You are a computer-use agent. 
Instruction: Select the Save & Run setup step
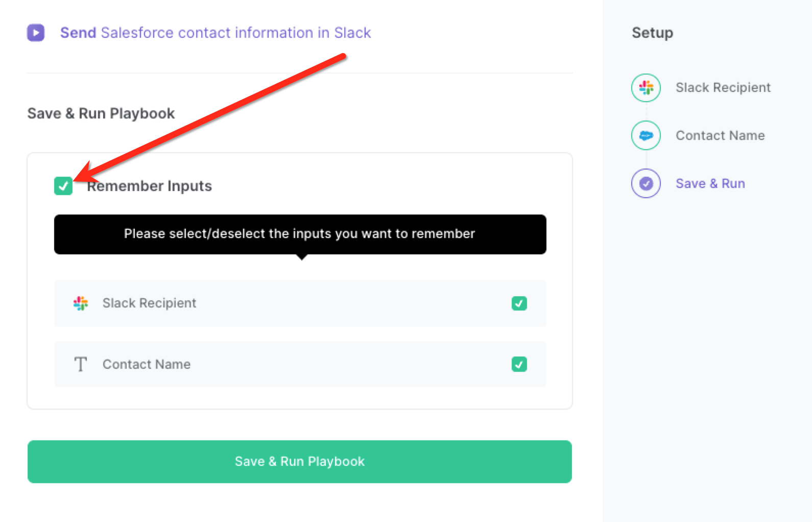710,183
